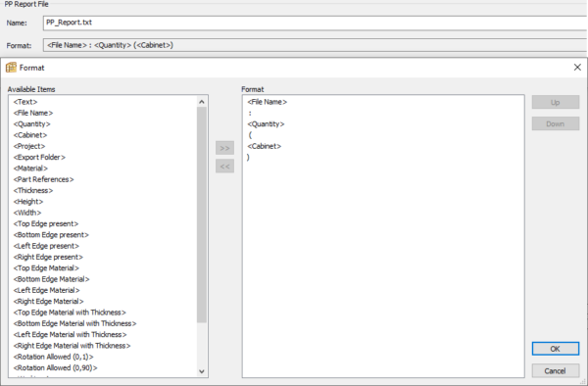This screenshot has height=386, width=588.
Task: Click the Available Items scroll down arrow
Action: [202, 371]
